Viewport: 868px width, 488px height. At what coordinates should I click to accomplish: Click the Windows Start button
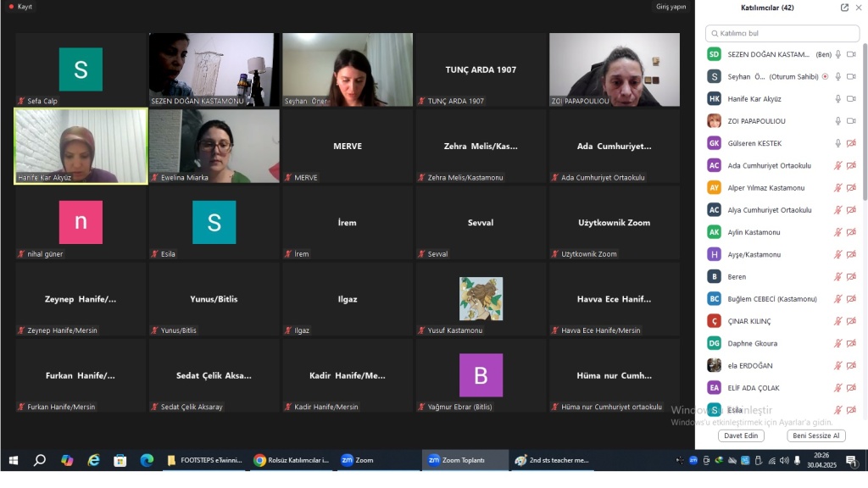click(x=13, y=460)
